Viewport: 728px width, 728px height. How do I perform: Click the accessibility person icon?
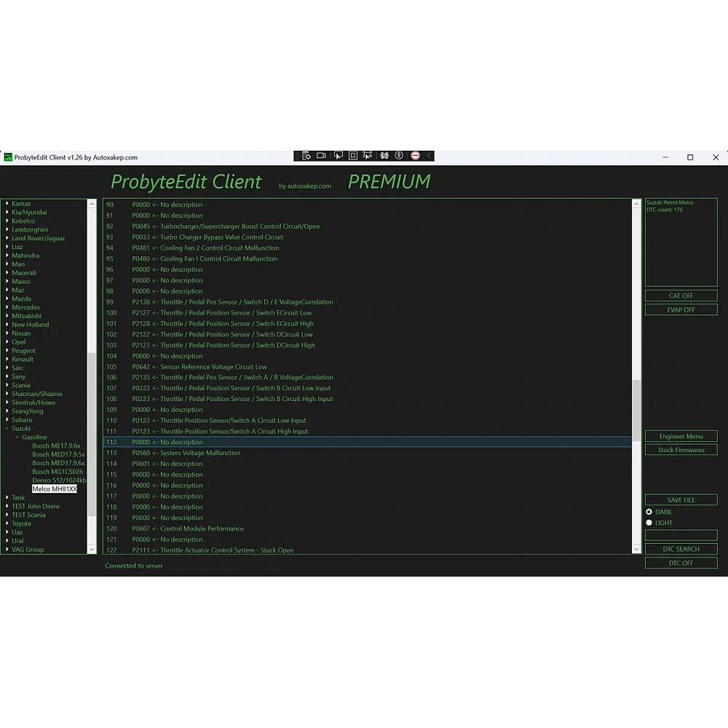tap(399, 156)
